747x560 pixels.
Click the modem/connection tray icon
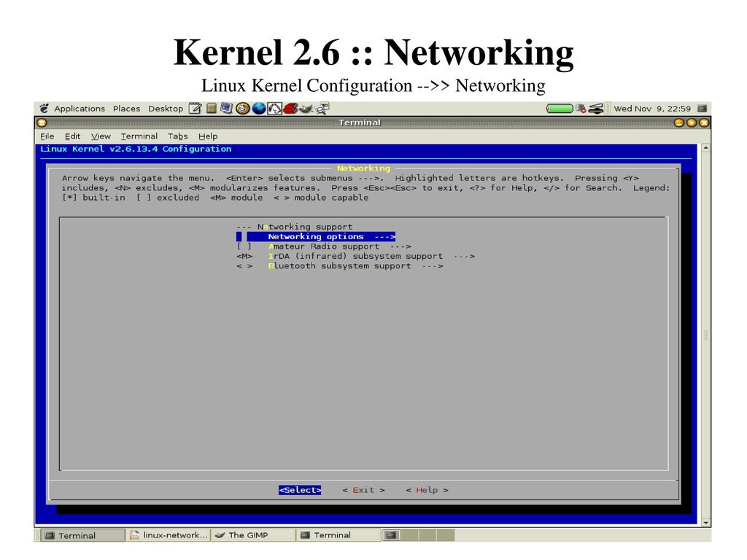[x=595, y=109]
